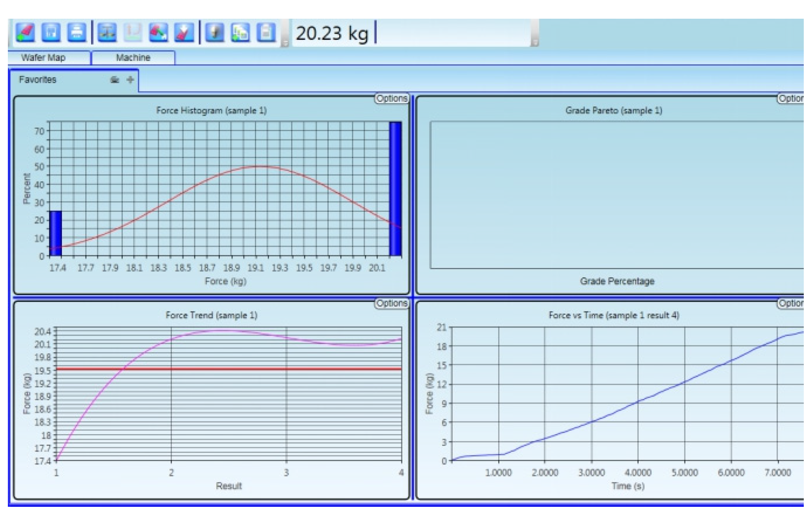Screen dimensions: 812x518
Task: Select the Favorites tab
Action: [37, 80]
